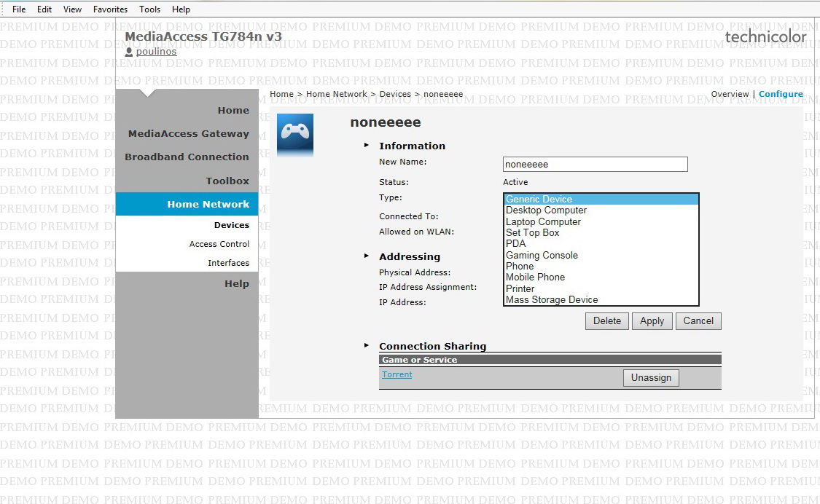The width and height of the screenshot is (820, 504).
Task: Click the Cancel button
Action: [x=698, y=321]
